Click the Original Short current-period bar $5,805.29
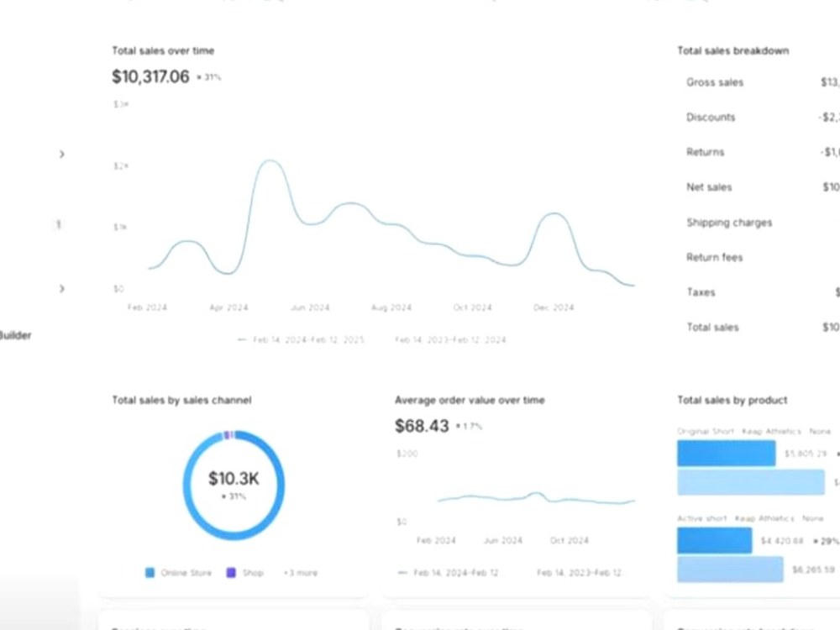 point(726,454)
